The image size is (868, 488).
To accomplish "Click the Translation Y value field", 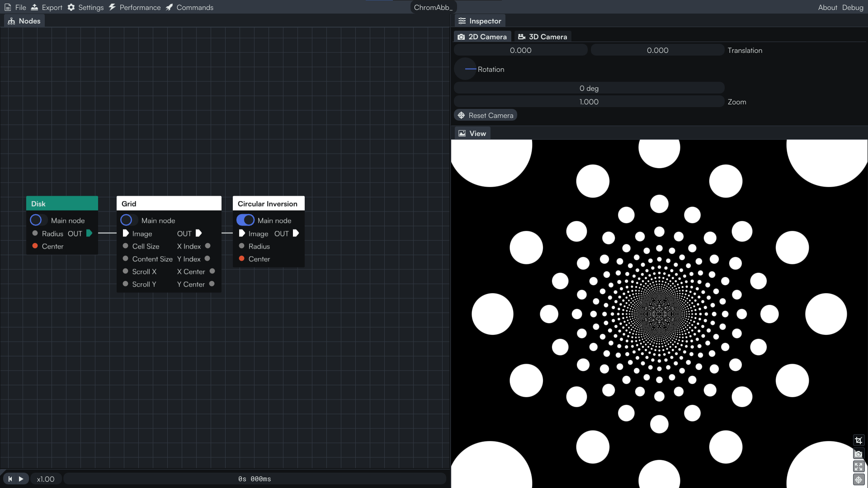I will coord(657,50).
